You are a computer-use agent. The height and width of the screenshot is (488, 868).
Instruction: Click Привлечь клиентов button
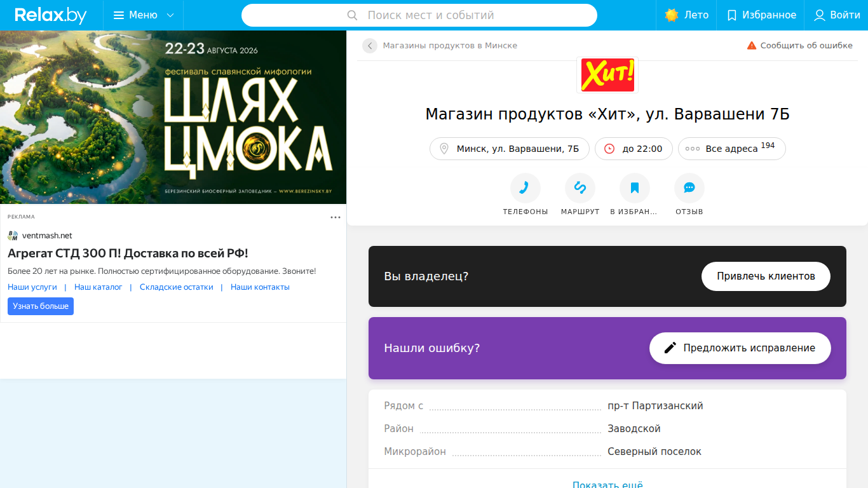click(766, 276)
